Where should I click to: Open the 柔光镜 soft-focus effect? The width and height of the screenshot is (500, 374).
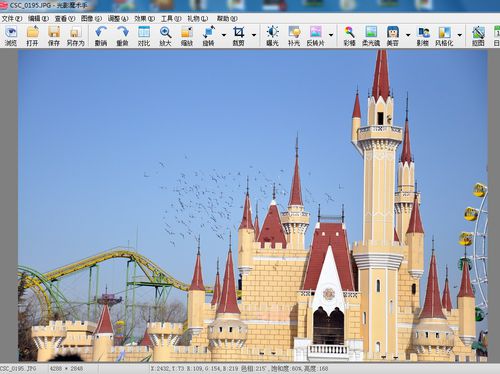tap(371, 36)
